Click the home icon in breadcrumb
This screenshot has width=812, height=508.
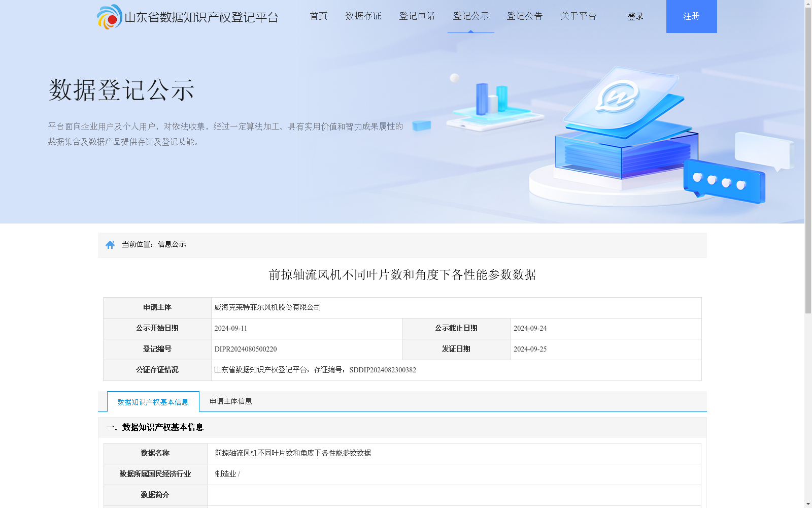pyautogui.click(x=110, y=245)
